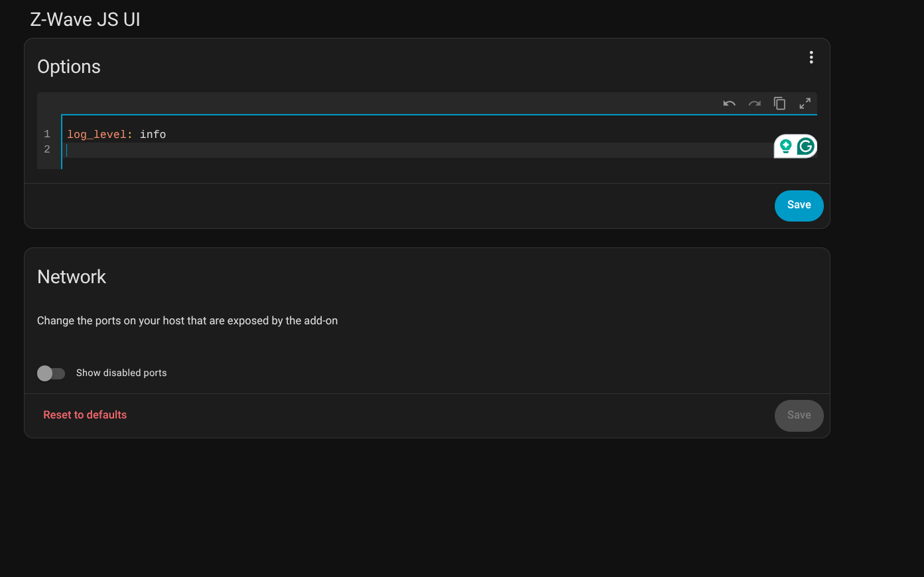The image size is (924, 577).
Task: Click the Show disabled ports label
Action: pos(121,373)
